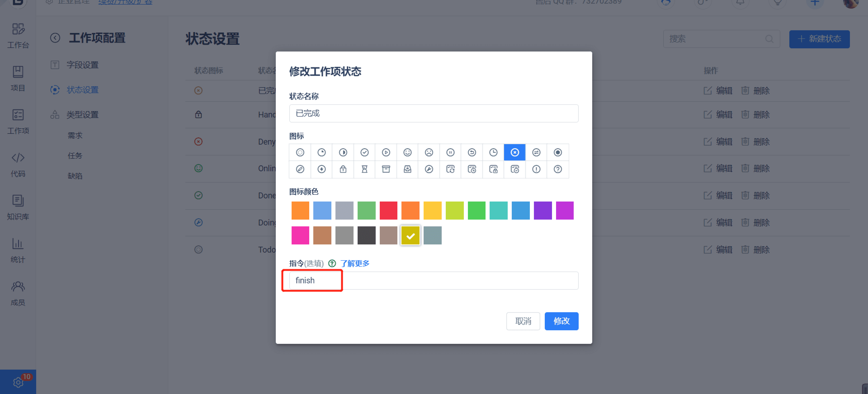Choose the checklist with clock icon
868x394 pixels.
pyautogui.click(x=472, y=169)
